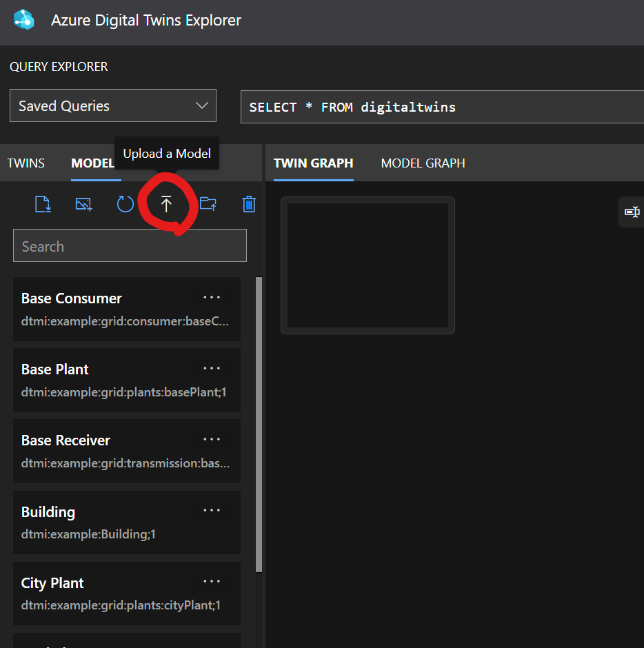Select the MODELS tab
Image resolution: width=644 pixels, height=648 pixels.
pos(93,163)
